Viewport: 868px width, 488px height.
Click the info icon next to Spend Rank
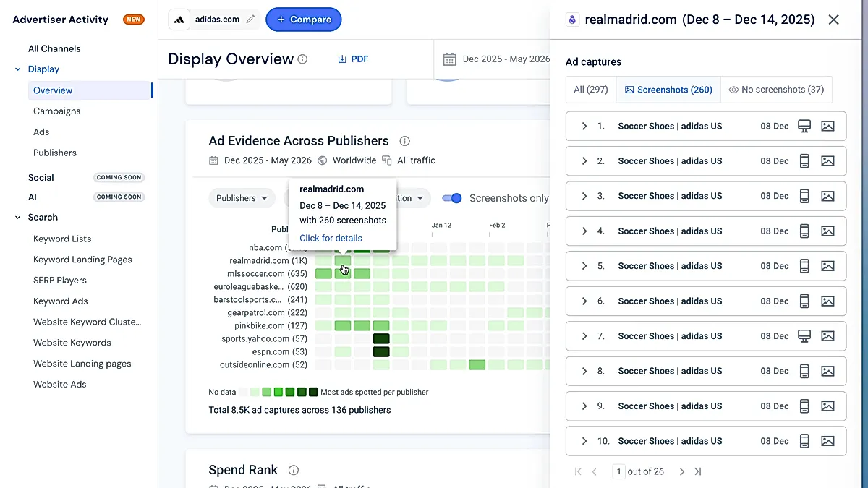click(294, 470)
